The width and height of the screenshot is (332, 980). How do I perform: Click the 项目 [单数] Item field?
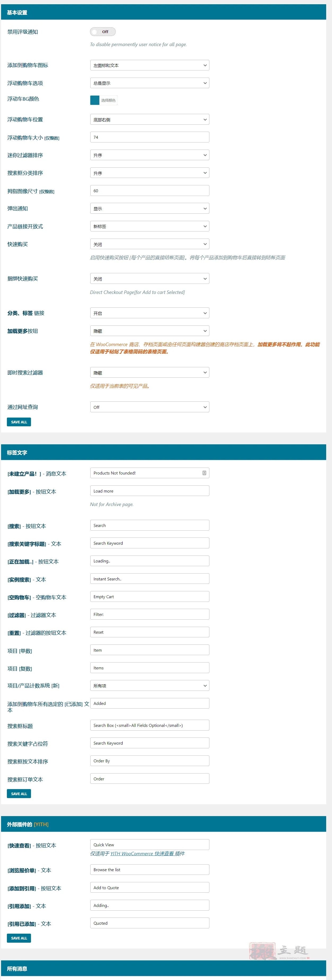[150, 650]
